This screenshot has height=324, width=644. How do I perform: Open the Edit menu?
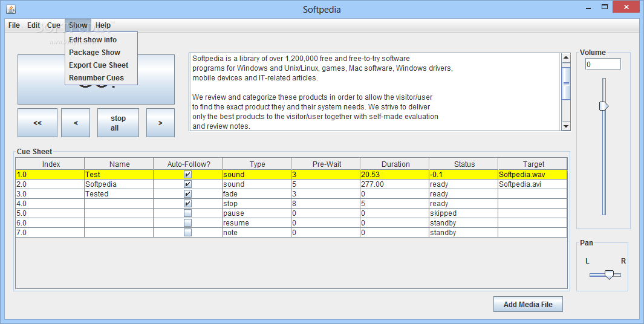34,25
